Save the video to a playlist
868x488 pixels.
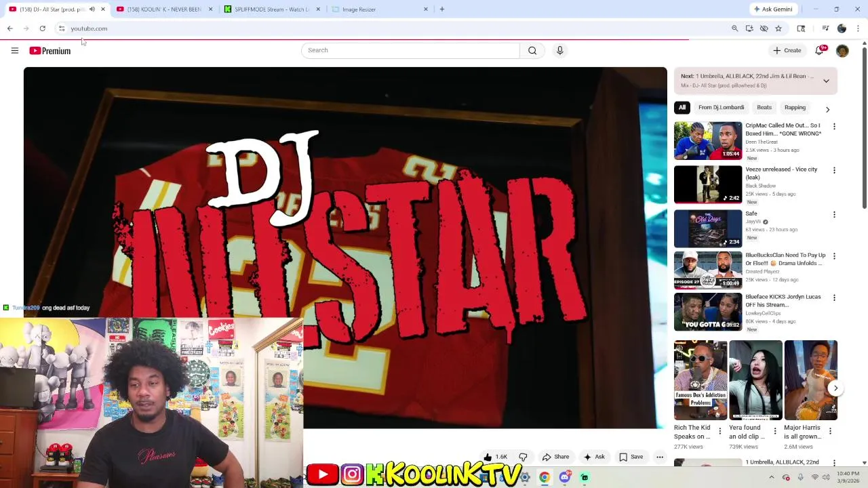pos(631,457)
